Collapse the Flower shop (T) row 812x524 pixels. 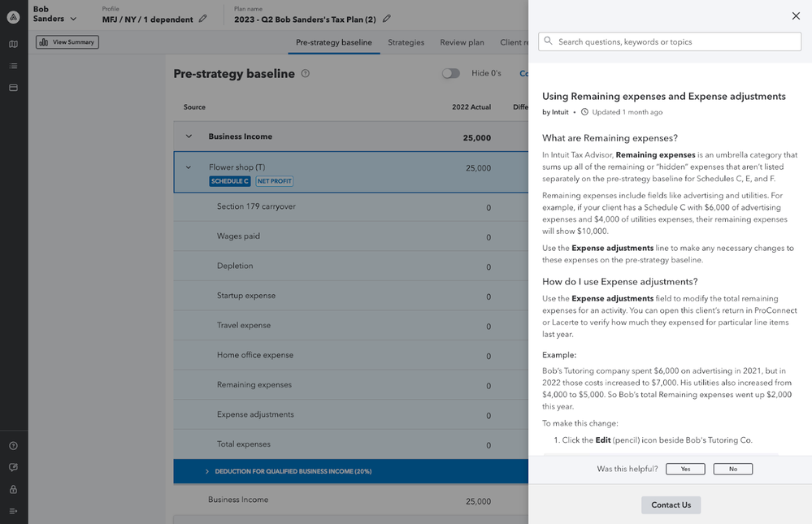(x=189, y=167)
